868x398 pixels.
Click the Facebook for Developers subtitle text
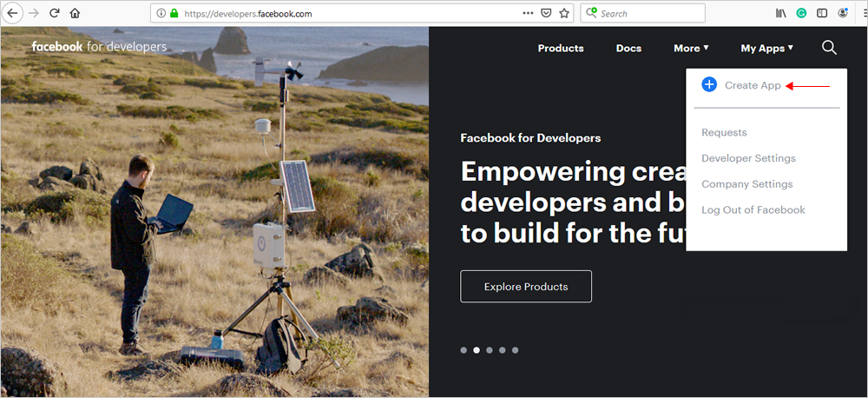530,138
